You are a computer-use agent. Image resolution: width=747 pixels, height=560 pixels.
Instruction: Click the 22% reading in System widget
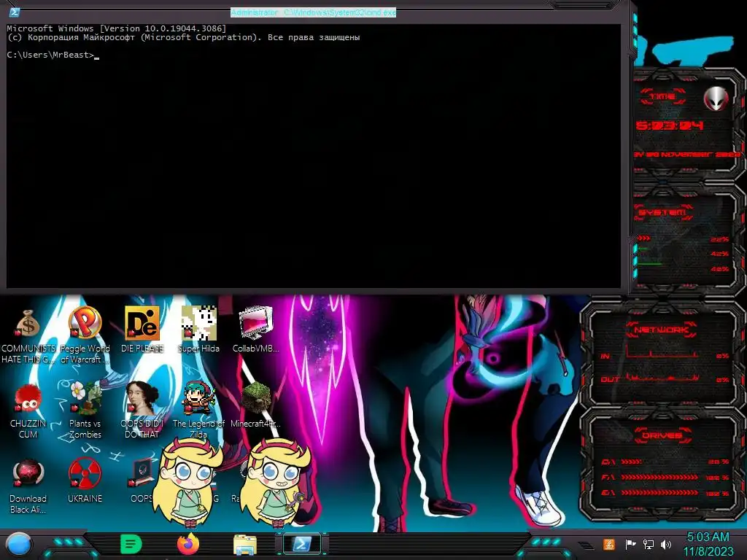[720, 239]
